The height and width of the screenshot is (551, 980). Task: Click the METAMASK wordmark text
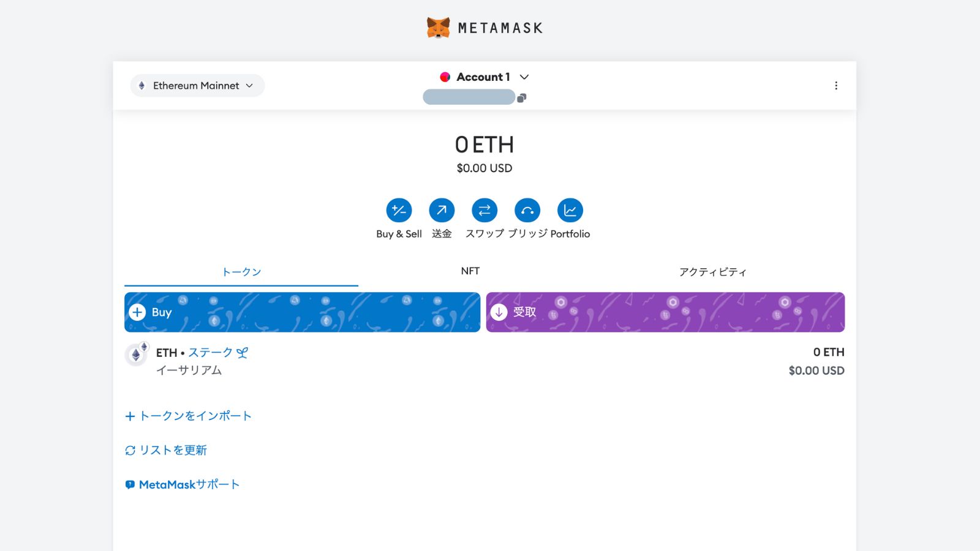pos(500,28)
